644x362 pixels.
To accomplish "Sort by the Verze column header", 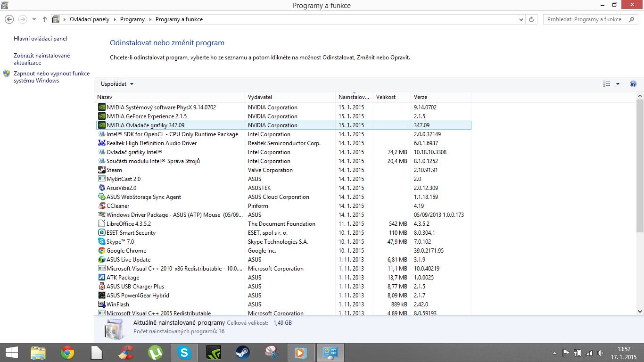I will (441, 97).
